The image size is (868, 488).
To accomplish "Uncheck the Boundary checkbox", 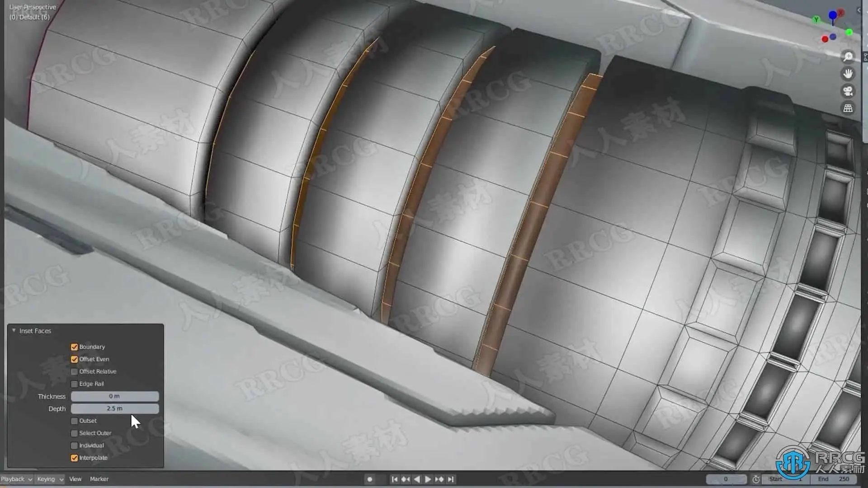I will (75, 347).
